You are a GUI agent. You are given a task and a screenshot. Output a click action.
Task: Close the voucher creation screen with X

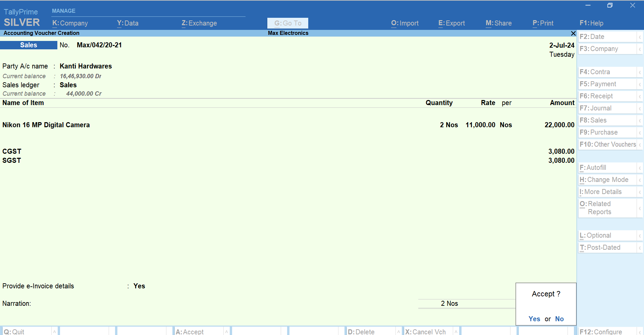pyautogui.click(x=573, y=33)
